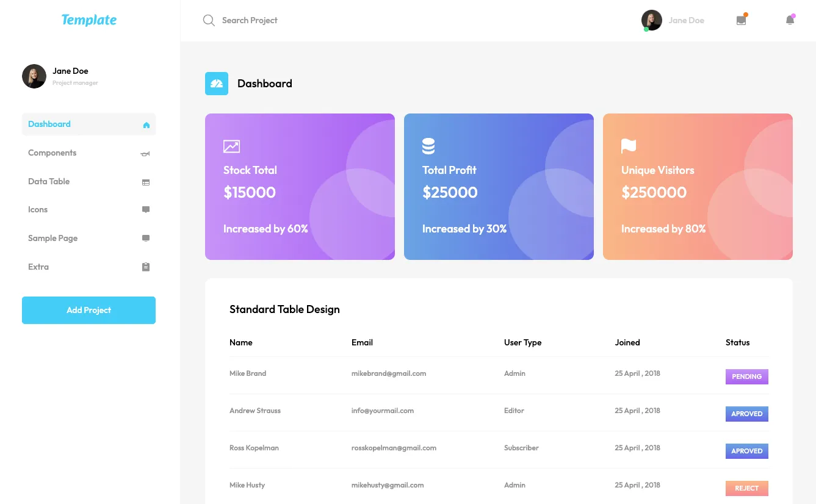The height and width of the screenshot is (504, 816).
Task: Click the chart icon on Stock Total card
Action: click(x=231, y=146)
